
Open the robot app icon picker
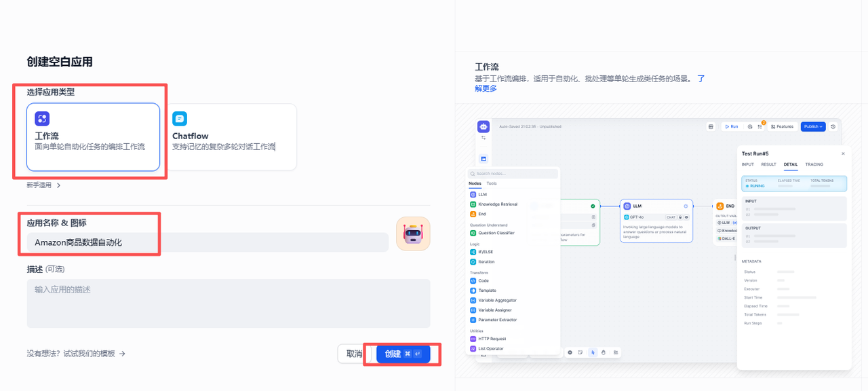[413, 234]
